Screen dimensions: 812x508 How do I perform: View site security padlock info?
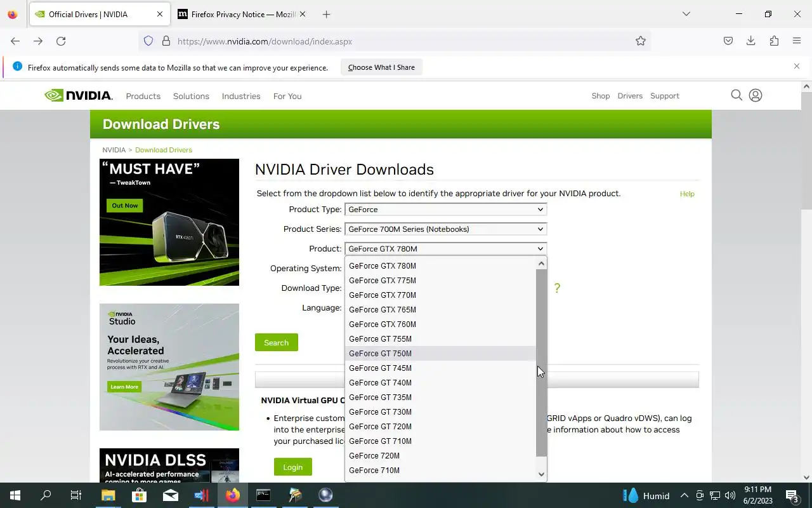click(166, 41)
